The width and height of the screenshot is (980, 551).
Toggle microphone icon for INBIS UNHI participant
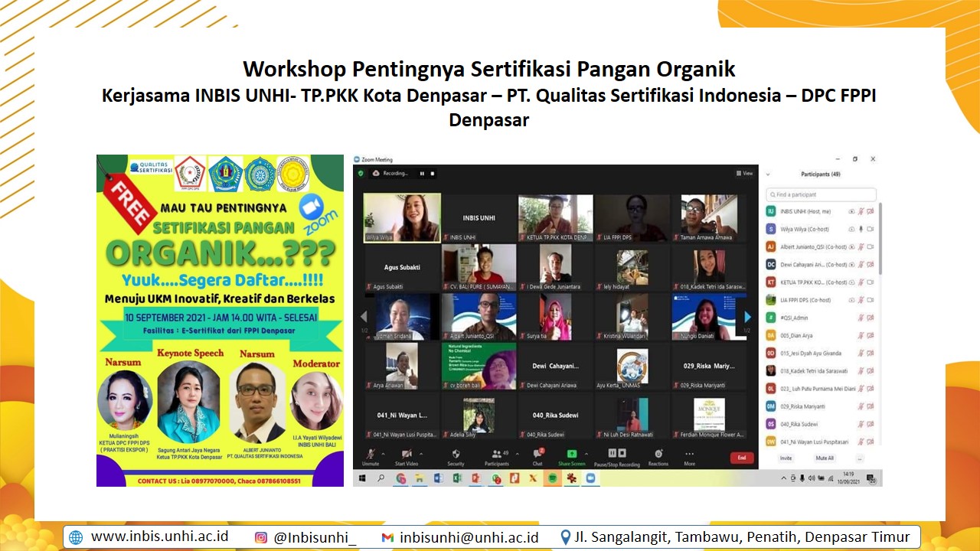[x=861, y=211]
